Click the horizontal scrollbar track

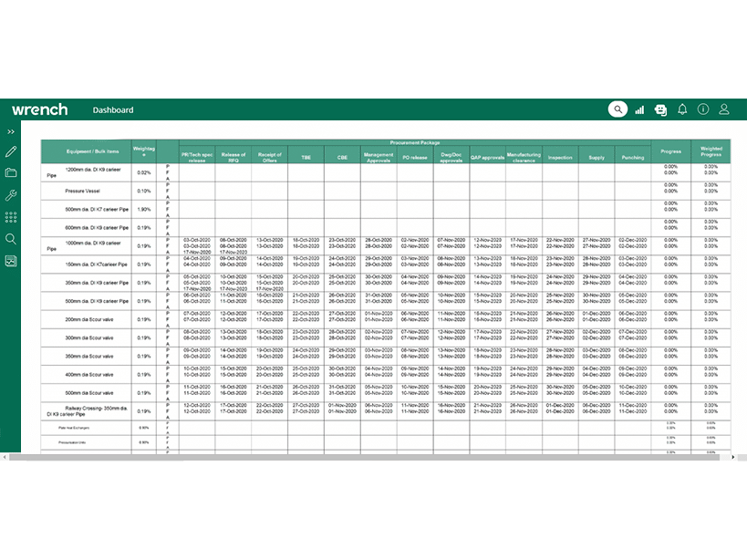(x=367, y=457)
